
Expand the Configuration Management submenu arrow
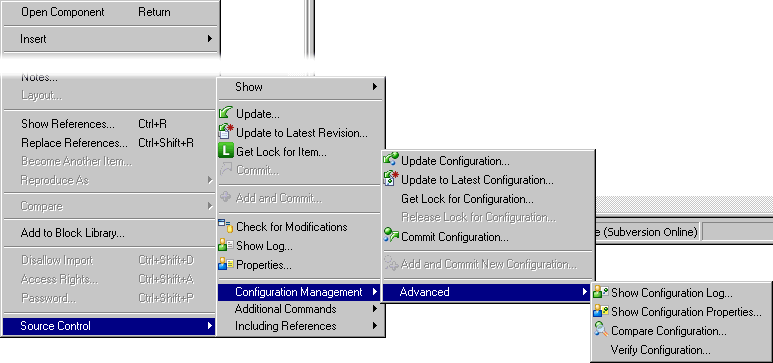[375, 292]
